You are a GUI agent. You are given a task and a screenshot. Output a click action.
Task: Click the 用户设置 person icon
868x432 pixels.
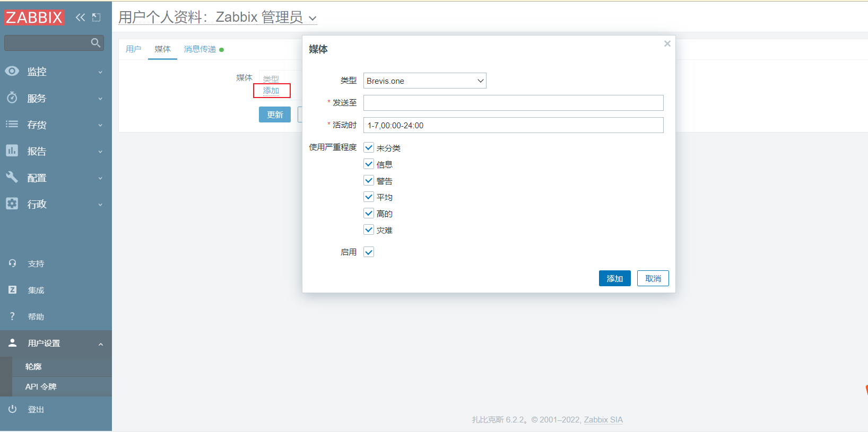12,343
